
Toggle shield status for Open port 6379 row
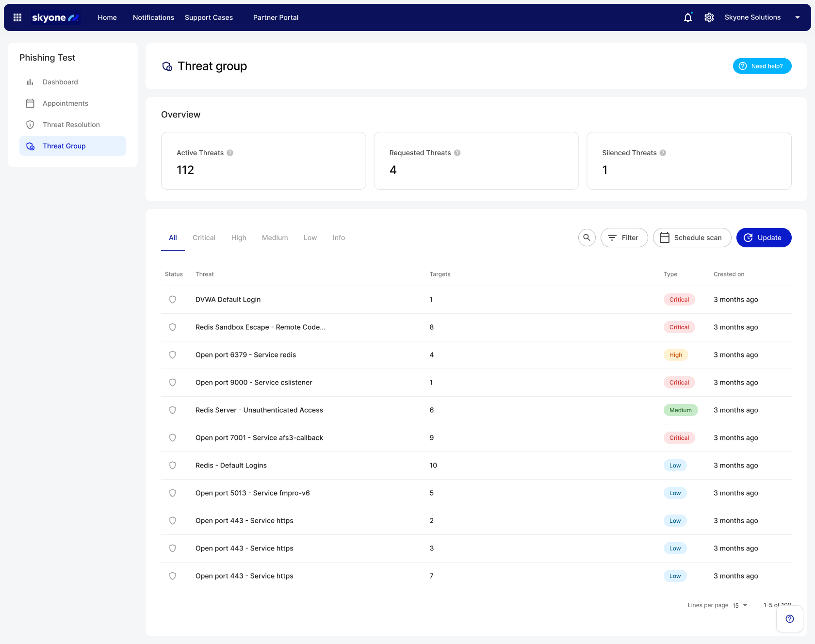(172, 355)
